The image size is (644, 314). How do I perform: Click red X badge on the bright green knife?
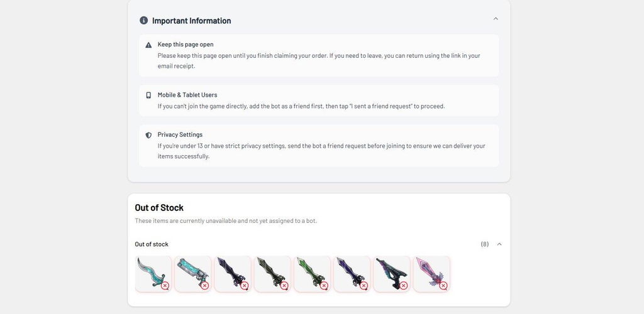click(x=324, y=286)
